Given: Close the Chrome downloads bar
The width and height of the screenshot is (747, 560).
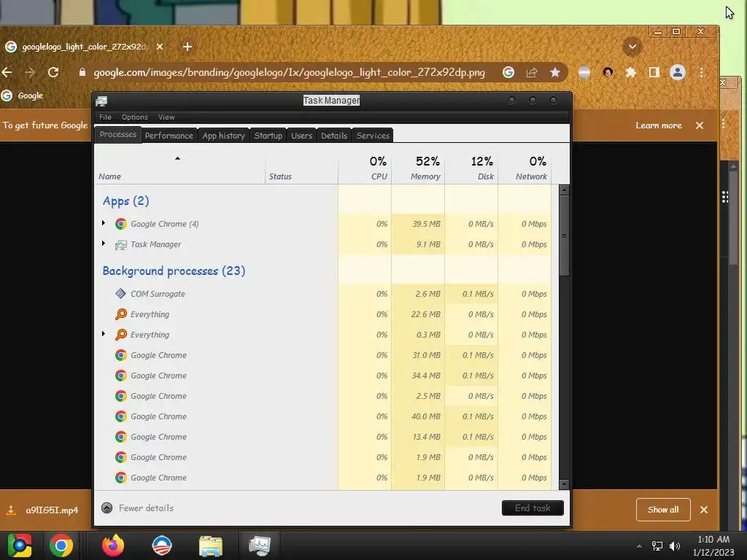Looking at the screenshot, I should click(x=704, y=510).
